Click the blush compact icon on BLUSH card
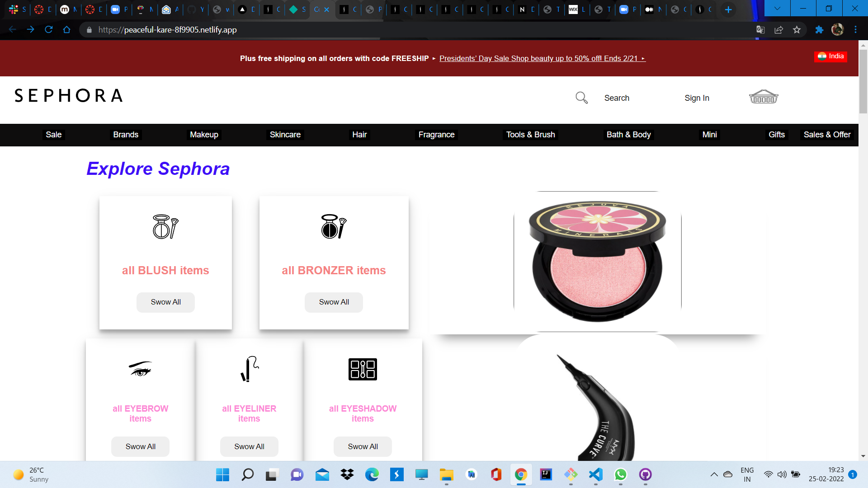 (x=165, y=227)
